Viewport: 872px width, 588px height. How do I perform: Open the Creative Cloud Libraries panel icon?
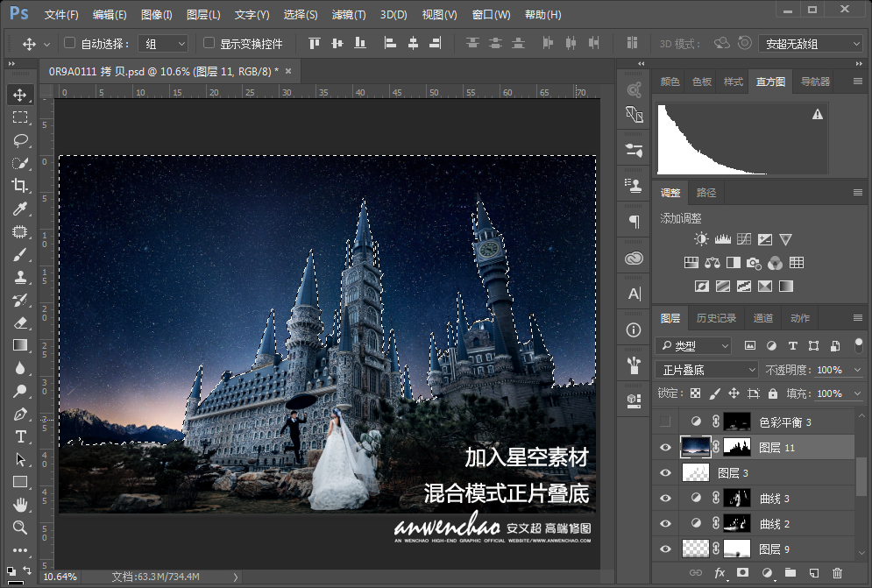pos(634,259)
